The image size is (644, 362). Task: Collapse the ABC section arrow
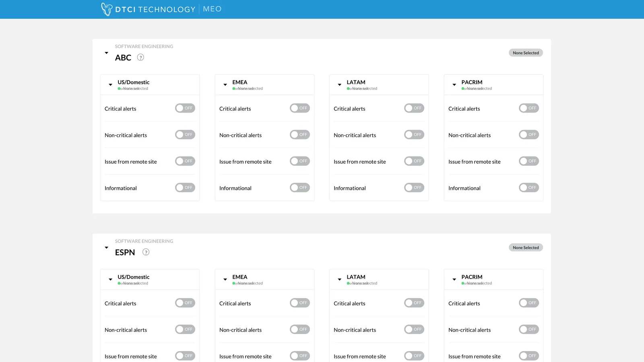click(106, 53)
